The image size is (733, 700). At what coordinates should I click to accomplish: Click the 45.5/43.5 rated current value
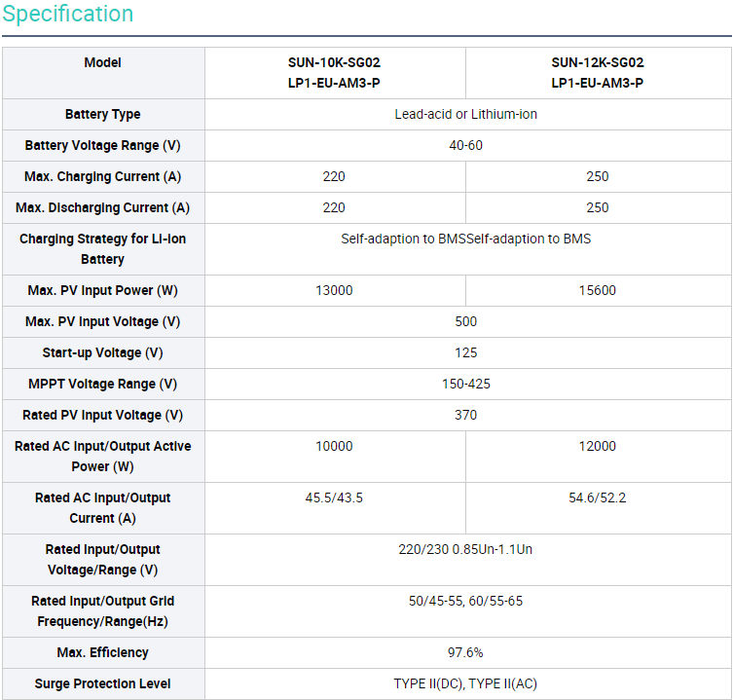tap(334, 498)
